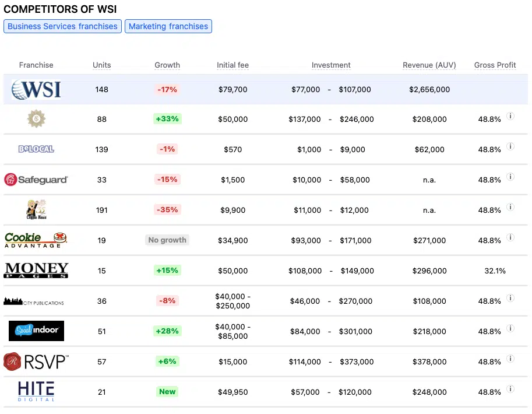Click the -1% growth badge for BeLocal
Screen dimensions: 532x414
pos(167,149)
